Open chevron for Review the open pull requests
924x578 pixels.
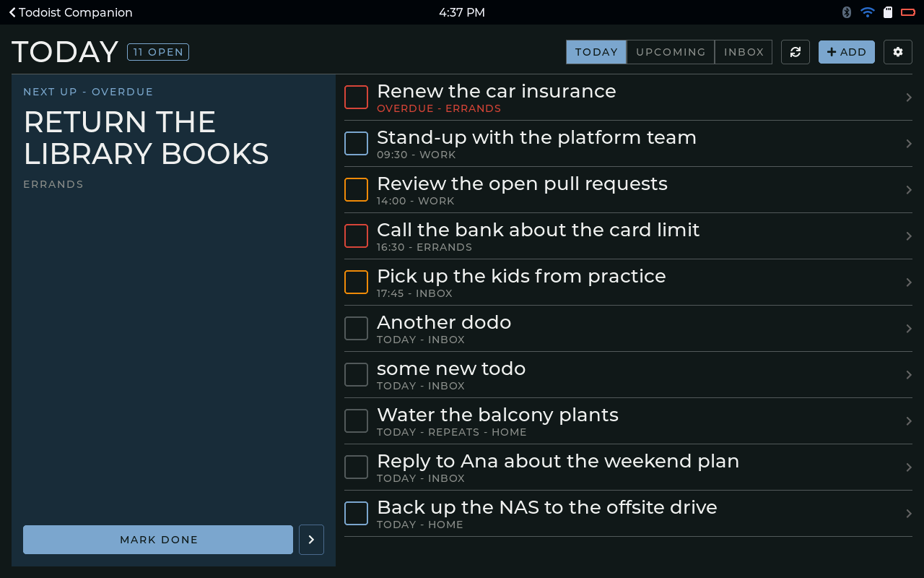click(x=909, y=190)
